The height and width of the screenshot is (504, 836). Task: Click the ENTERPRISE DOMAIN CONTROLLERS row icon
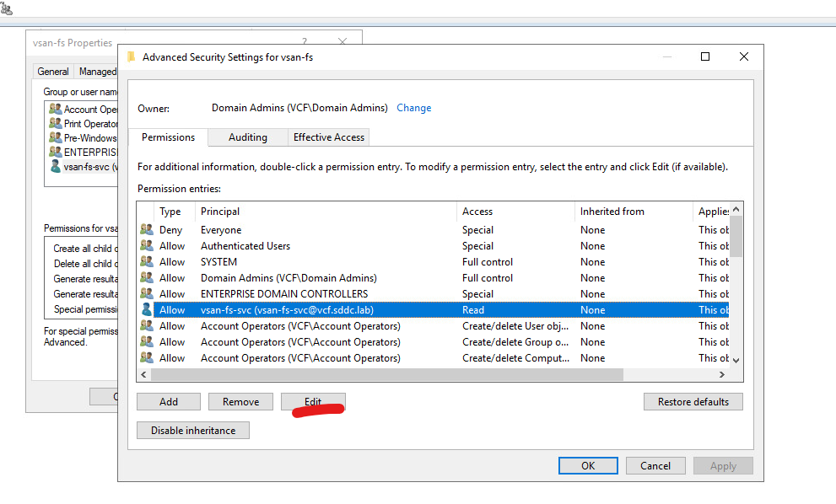pyautogui.click(x=147, y=294)
